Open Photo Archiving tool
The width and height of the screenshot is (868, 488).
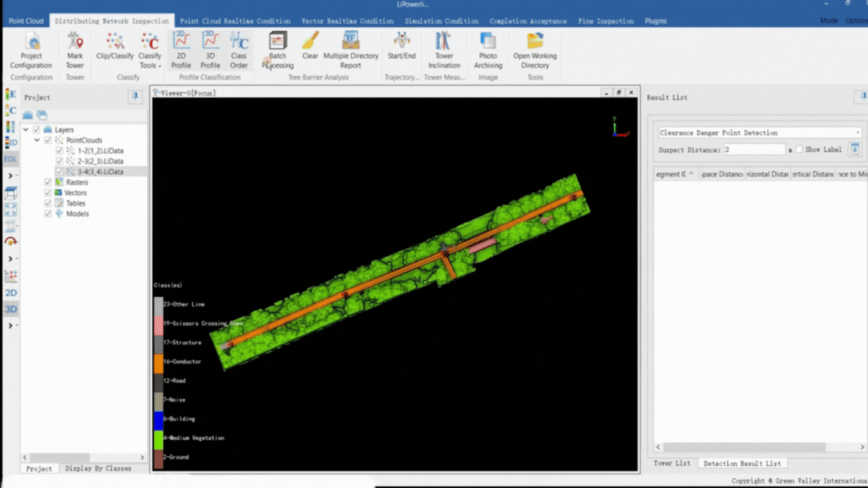pos(487,50)
